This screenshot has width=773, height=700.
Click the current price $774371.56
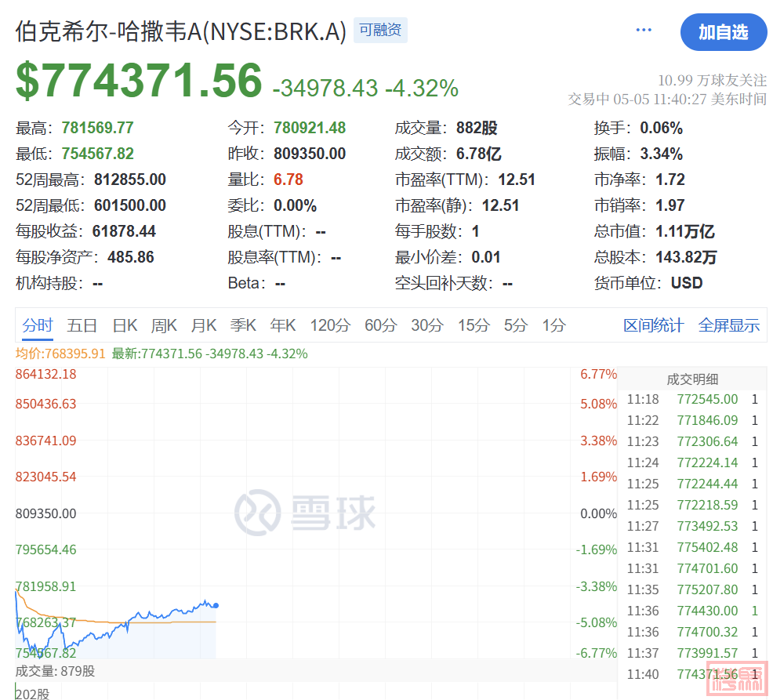click(x=139, y=81)
